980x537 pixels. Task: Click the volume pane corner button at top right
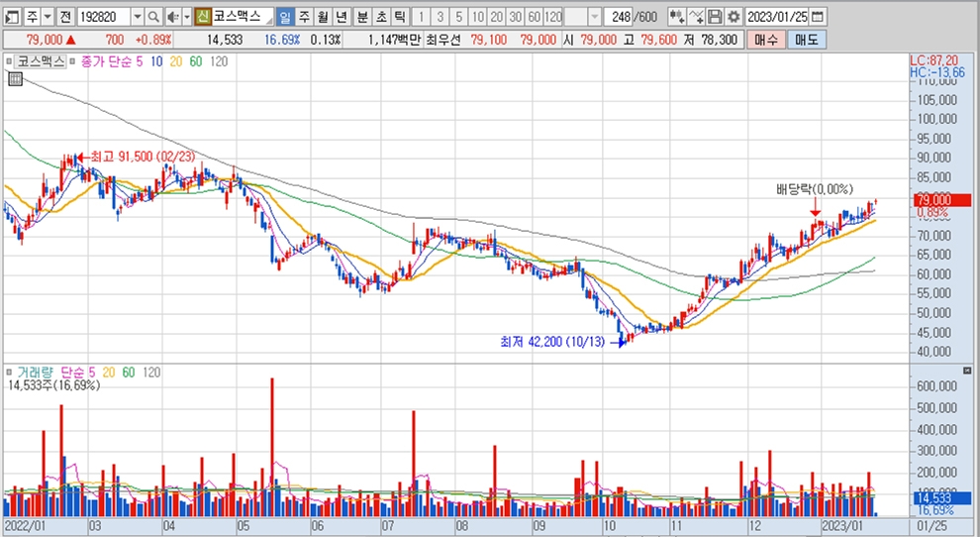pos(968,372)
